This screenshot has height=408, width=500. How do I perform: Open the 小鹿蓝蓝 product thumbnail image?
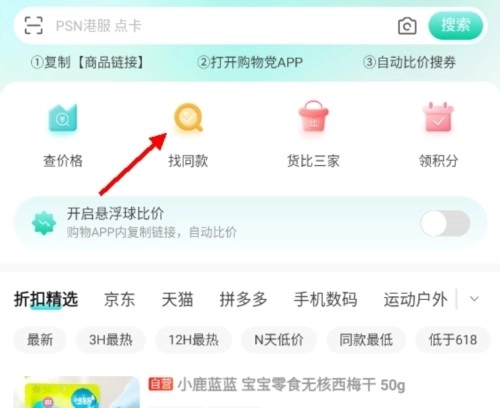tap(76, 392)
